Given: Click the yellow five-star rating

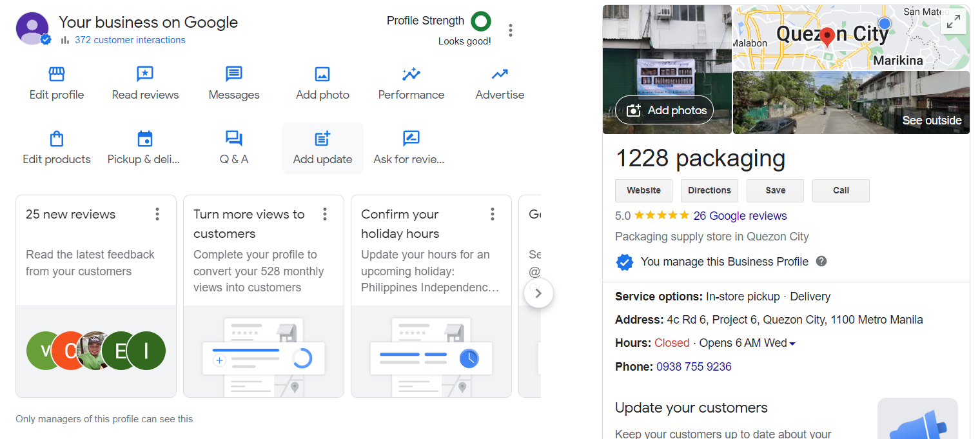Looking at the screenshot, I should coord(661,215).
